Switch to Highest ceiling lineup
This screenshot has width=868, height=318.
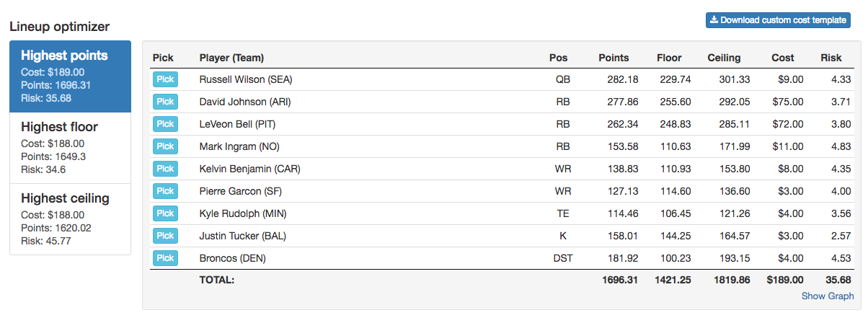point(71,219)
